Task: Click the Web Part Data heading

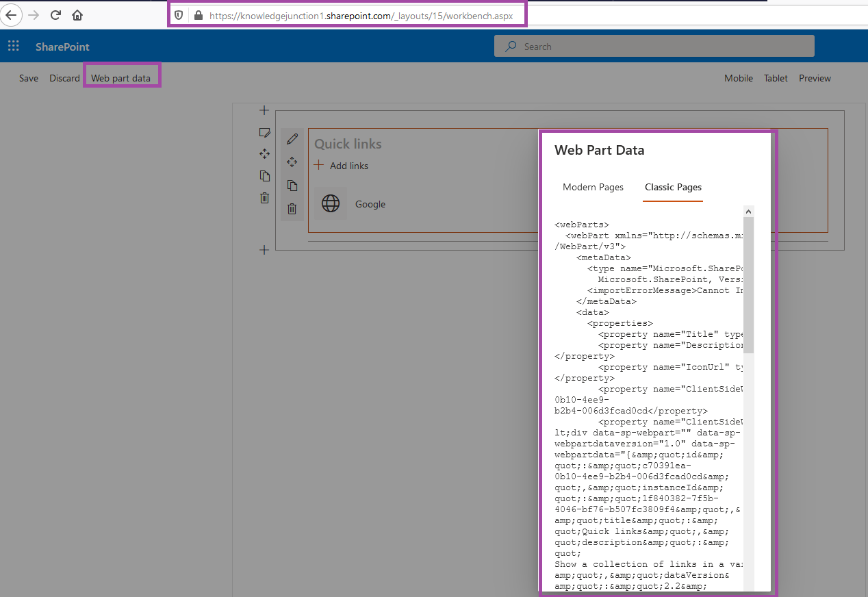Action: pyautogui.click(x=600, y=150)
